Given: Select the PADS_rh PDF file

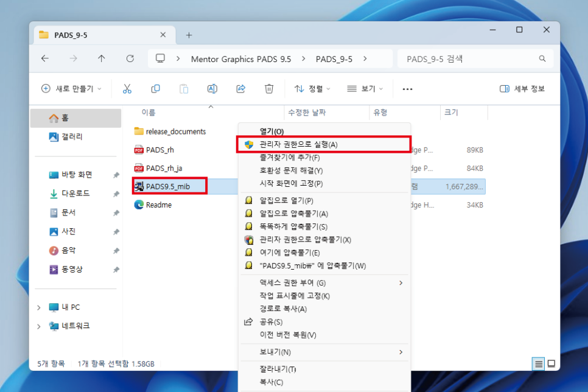Looking at the screenshot, I should [154, 150].
